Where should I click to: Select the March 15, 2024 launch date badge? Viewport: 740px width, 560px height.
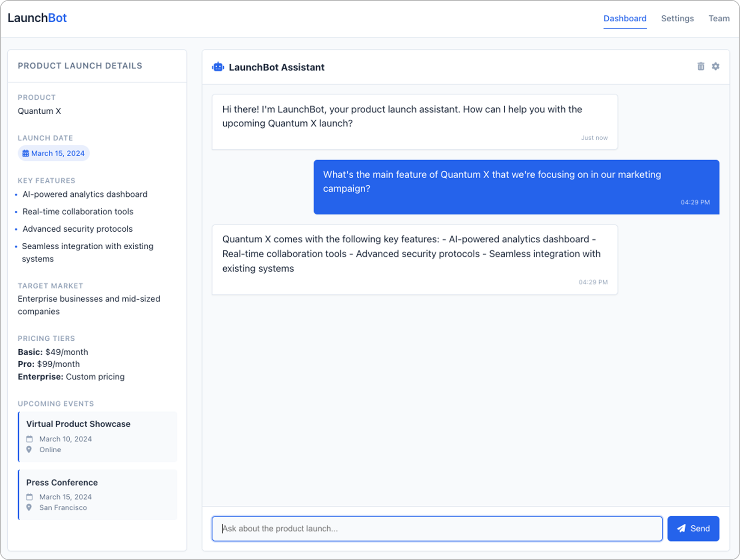[x=53, y=153]
